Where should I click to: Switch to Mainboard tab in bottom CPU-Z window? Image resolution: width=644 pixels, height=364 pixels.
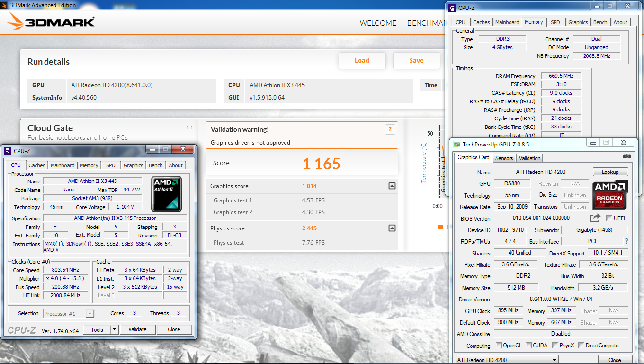point(63,165)
